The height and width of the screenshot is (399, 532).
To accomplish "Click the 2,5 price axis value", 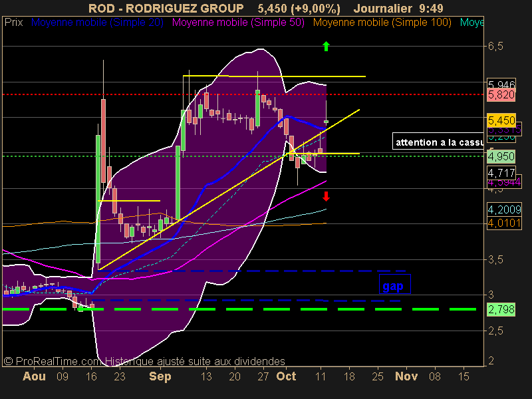I will [x=495, y=331].
